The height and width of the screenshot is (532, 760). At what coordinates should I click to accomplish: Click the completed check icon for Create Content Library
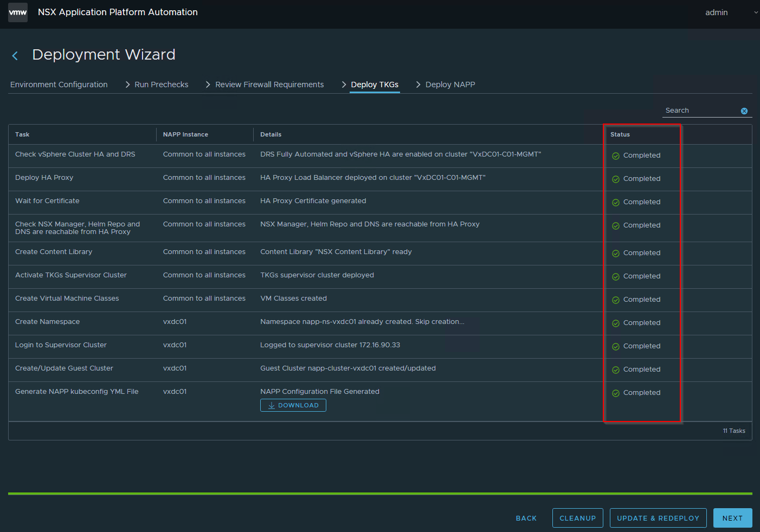pos(616,254)
